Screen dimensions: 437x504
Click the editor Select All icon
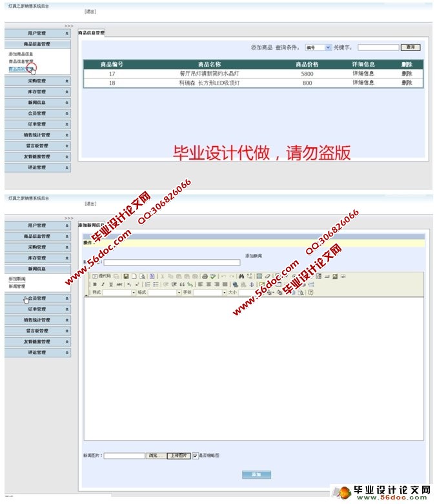[259, 276]
